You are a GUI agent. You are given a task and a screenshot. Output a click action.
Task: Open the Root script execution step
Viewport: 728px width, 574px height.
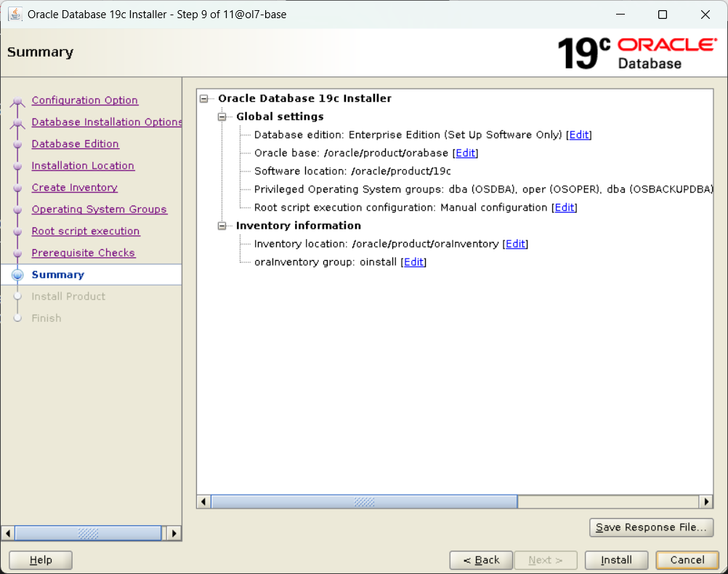86,231
